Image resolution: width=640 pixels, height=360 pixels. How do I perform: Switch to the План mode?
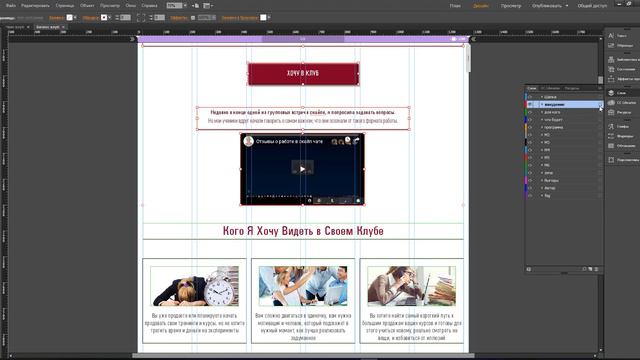[x=455, y=6]
